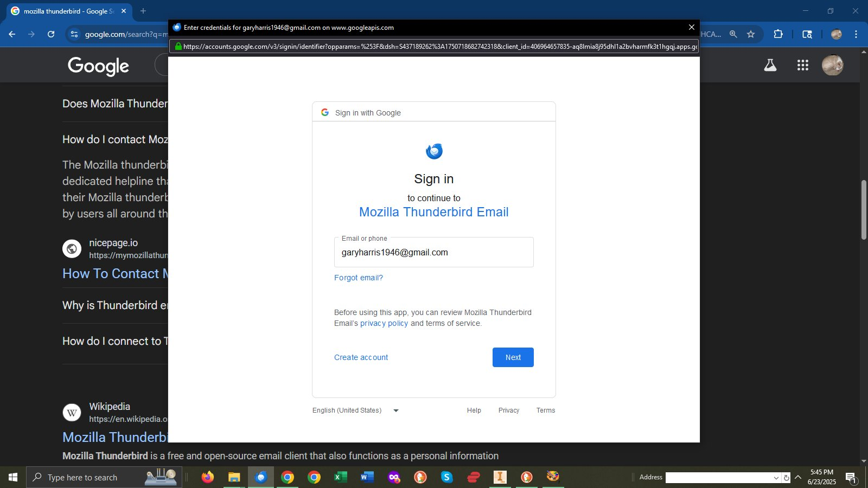
Task: Click the taskbar Address refresh button
Action: click(786, 478)
